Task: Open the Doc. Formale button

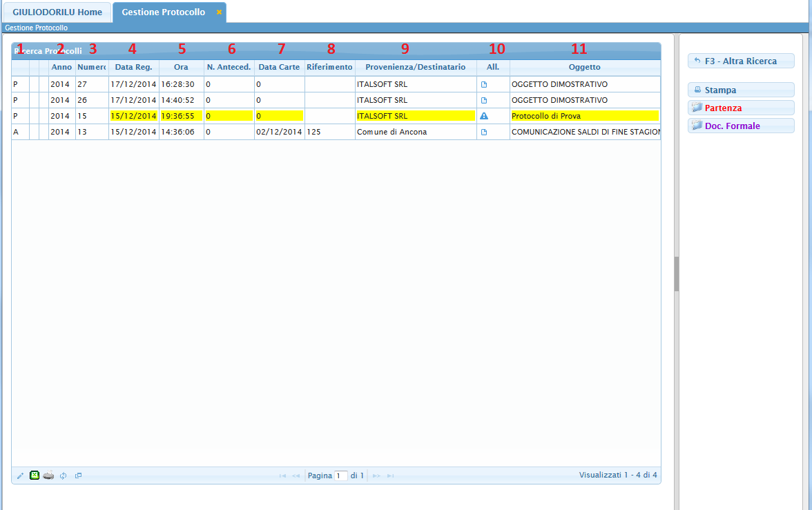Action: (x=741, y=126)
